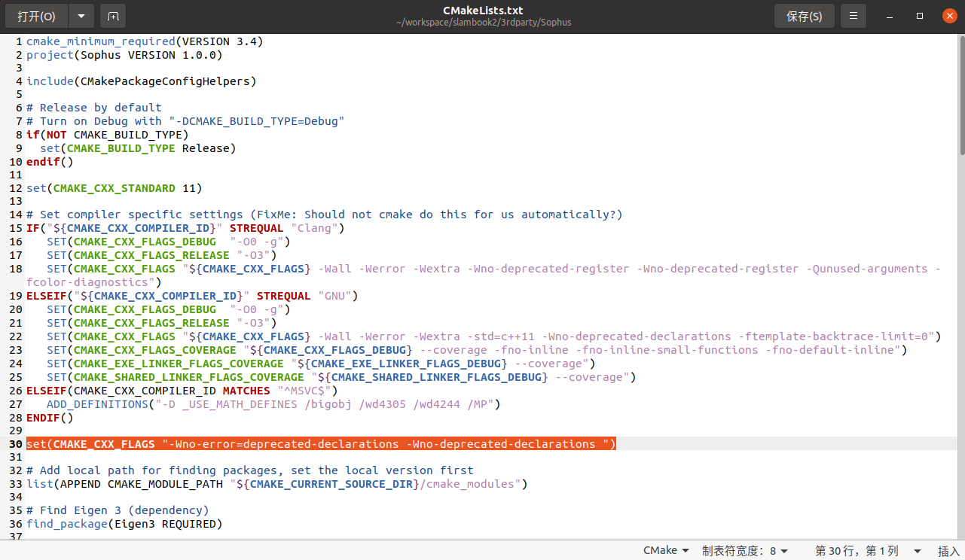Click set(CMAKE_BUILD_TYPE Release) line
Viewport: 965px width, 560px height.
138,148
